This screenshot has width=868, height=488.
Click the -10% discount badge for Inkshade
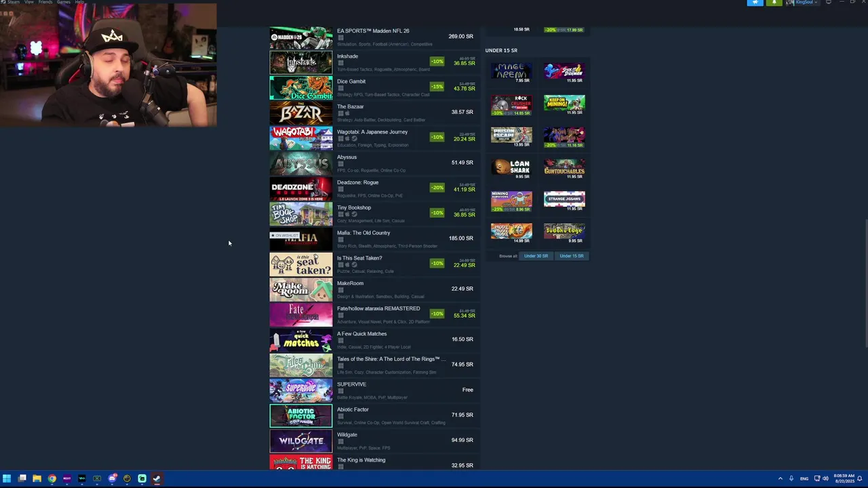[x=437, y=62]
